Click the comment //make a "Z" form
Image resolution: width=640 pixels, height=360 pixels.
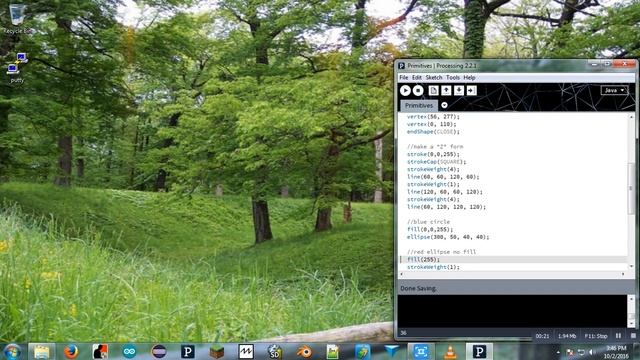(x=435, y=147)
